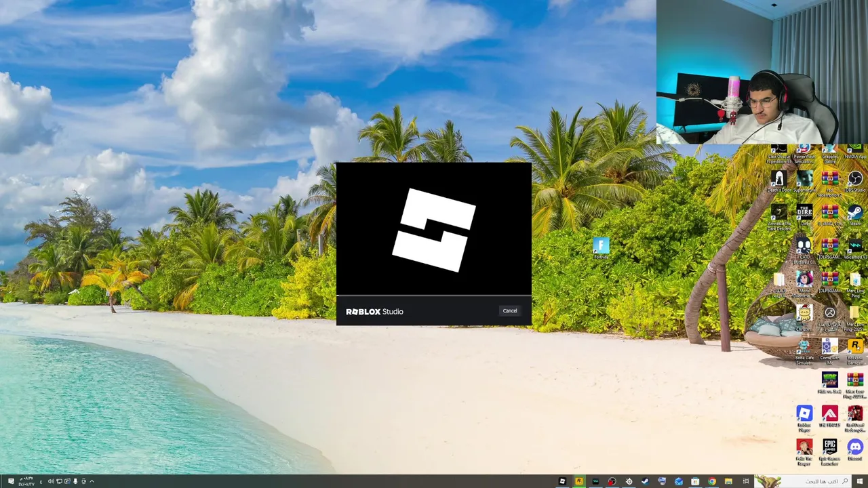Image resolution: width=868 pixels, height=488 pixels.
Task: Open the taskbar clock and date
Action: click(26, 481)
